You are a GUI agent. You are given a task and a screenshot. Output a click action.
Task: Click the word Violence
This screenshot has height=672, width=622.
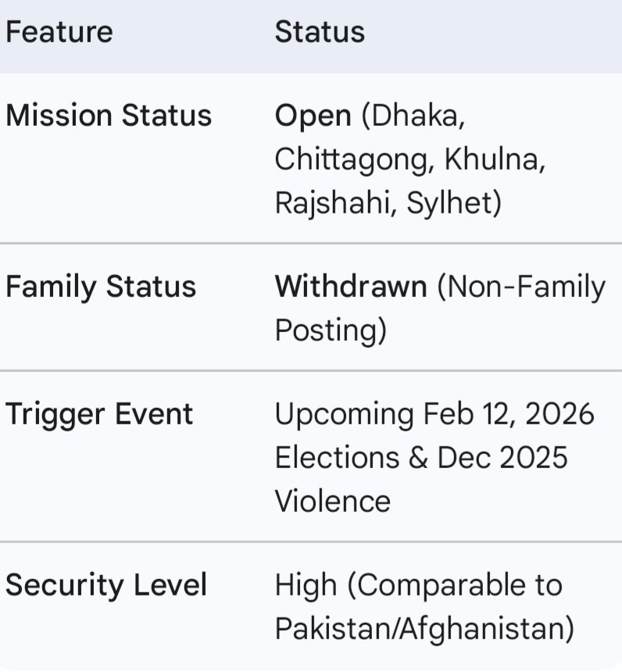pyautogui.click(x=332, y=500)
